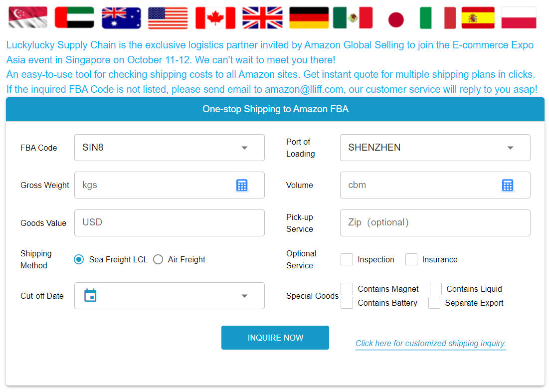549x392 pixels.
Task: Click the INQUIRE NOW button
Action: tap(275, 338)
